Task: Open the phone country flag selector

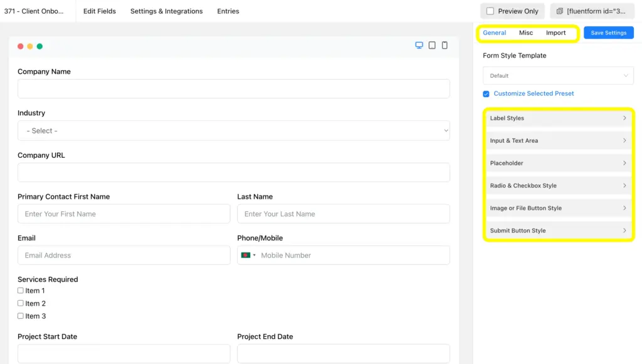Action: click(x=248, y=255)
